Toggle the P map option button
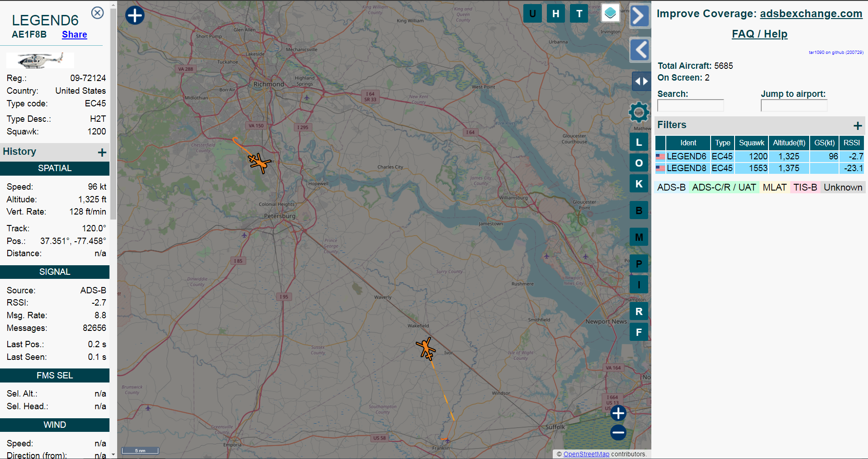The image size is (868, 459). coord(639,264)
